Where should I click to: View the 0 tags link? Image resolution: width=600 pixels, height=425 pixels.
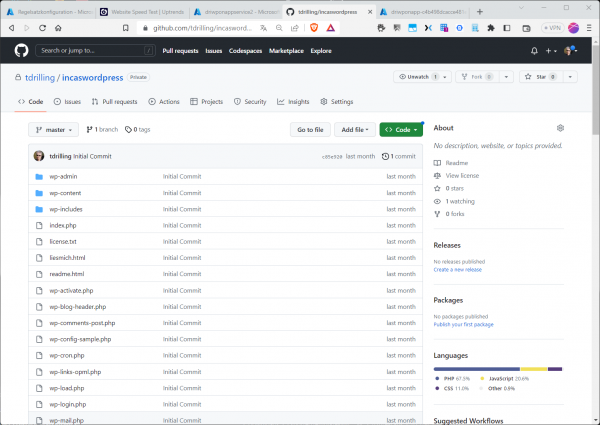point(138,130)
